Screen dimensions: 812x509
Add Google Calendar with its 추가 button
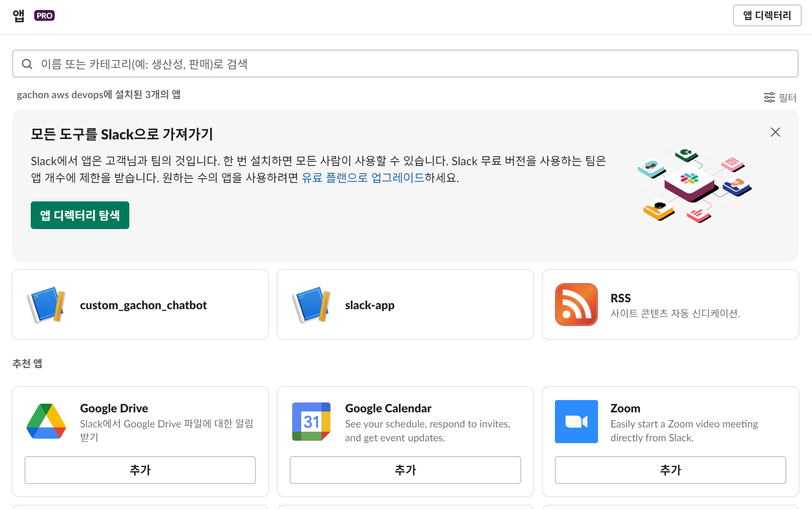tap(405, 470)
